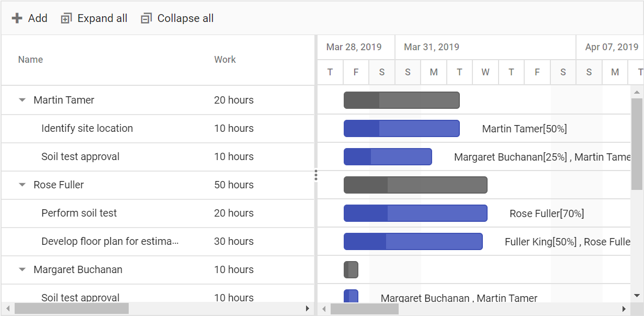Select Develop floor plan for estimation row
This screenshot has height=316, width=644.
110,241
